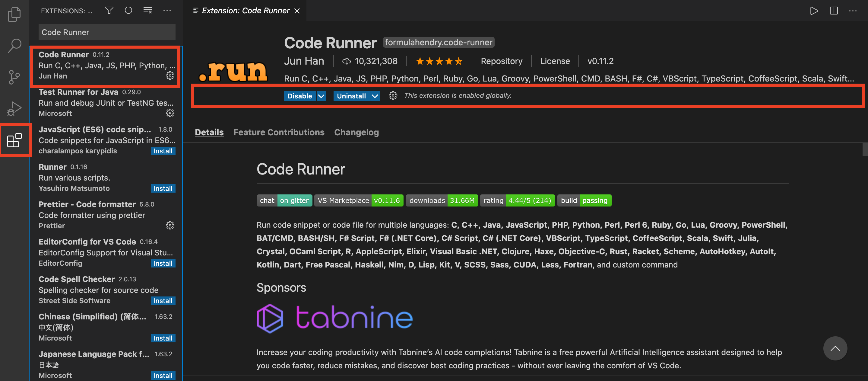Switch to Feature Contributions tab
Viewport: 868px width, 381px height.
[x=279, y=132]
